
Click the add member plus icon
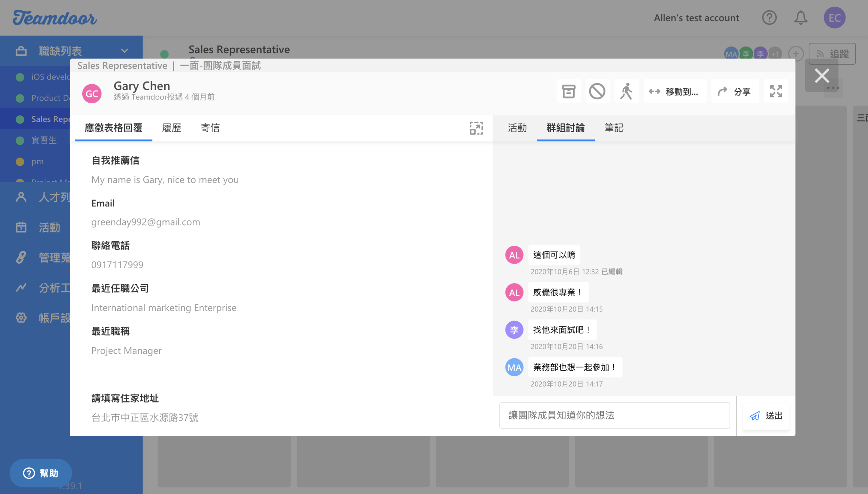coord(796,54)
